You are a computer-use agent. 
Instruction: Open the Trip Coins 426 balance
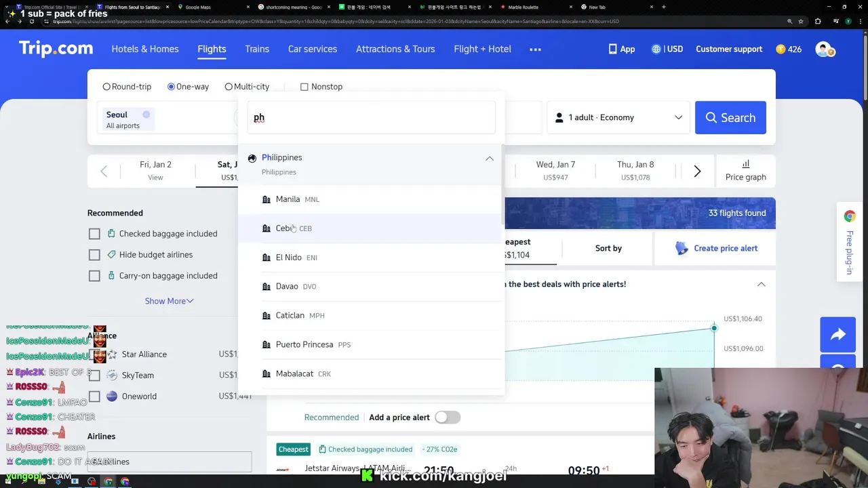tap(789, 49)
